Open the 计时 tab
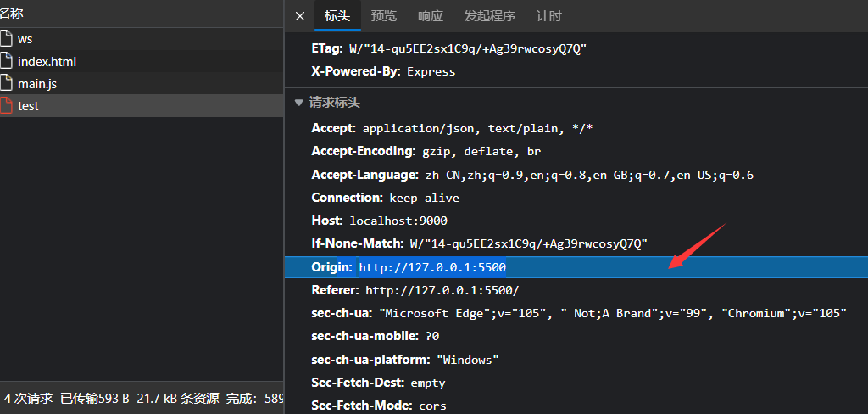Image resolution: width=868 pixels, height=414 pixels. pyautogui.click(x=548, y=16)
